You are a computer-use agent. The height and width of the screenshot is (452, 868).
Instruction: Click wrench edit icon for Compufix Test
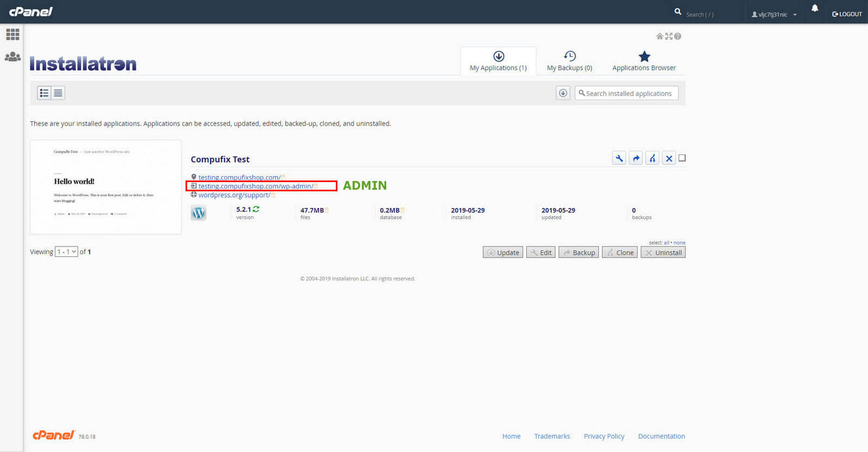(619, 158)
